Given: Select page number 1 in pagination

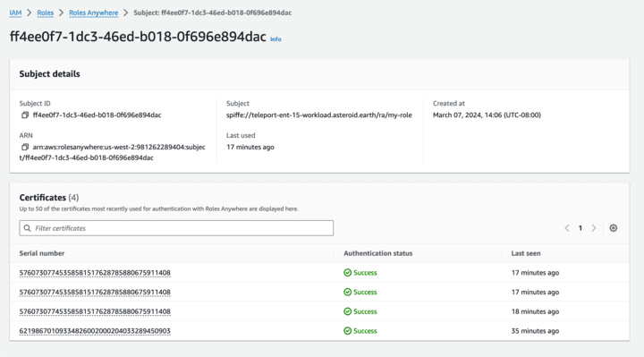Looking at the screenshot, I should click(580, 228).
